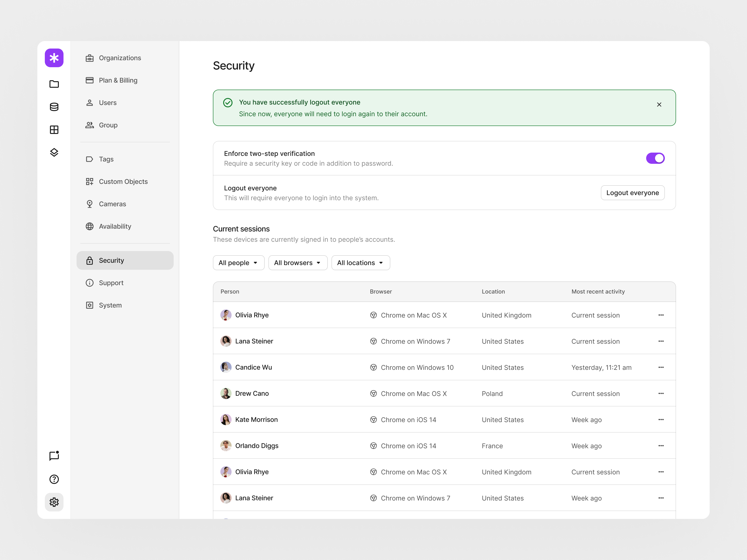Screen dimensions: 747x560
Task: Switch to the Cameras section
Action: pos(113,204)
